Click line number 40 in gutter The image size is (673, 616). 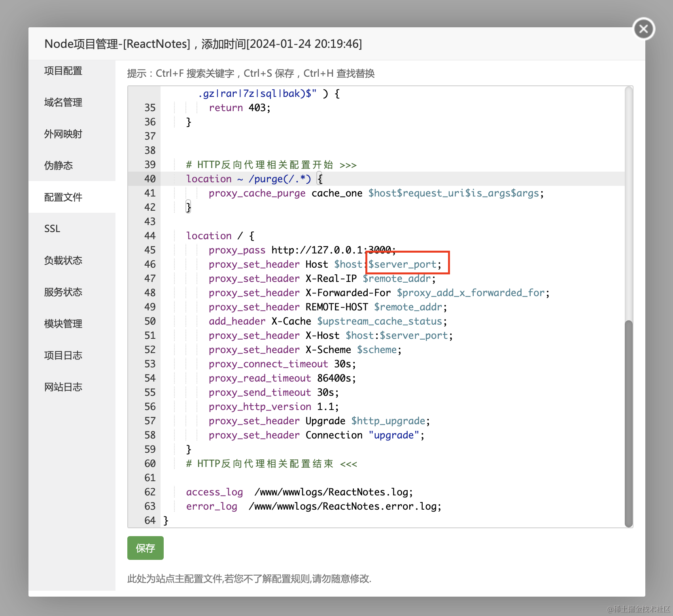click(150, 179)
